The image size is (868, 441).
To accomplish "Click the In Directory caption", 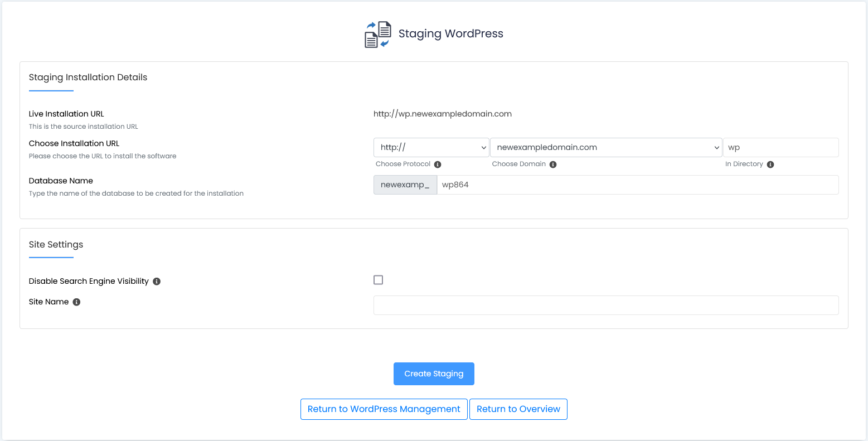I will 744,164.
